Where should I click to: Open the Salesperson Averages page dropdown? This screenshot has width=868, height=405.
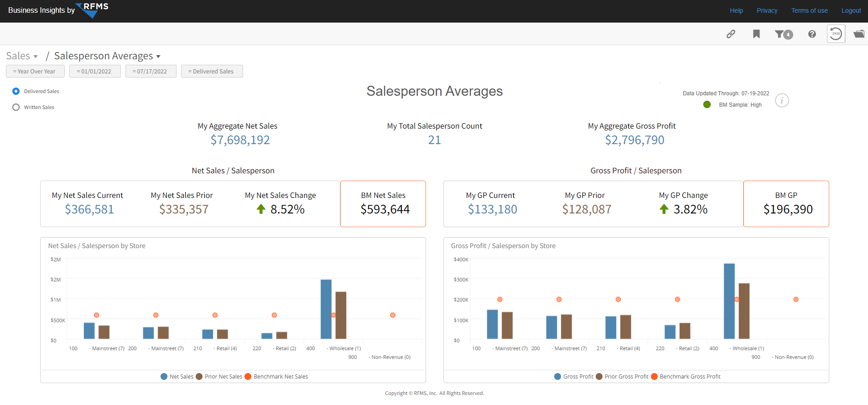click(107, 56)
